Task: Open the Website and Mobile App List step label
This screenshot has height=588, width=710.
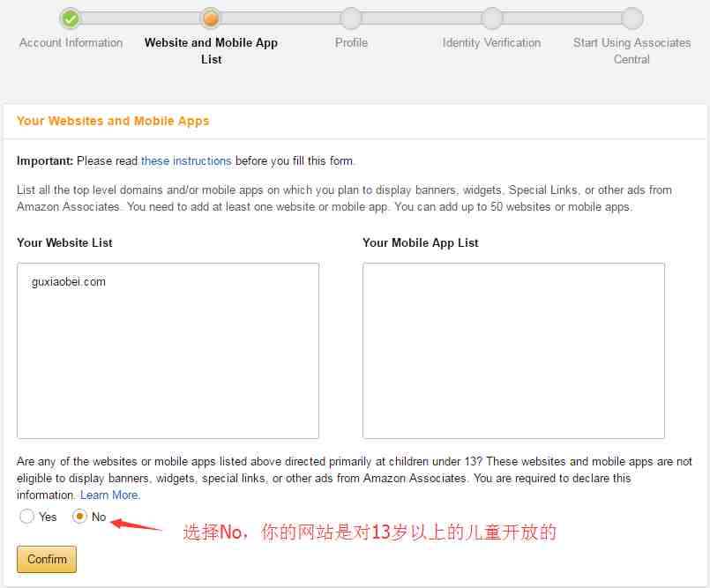Action: (211, 51)
